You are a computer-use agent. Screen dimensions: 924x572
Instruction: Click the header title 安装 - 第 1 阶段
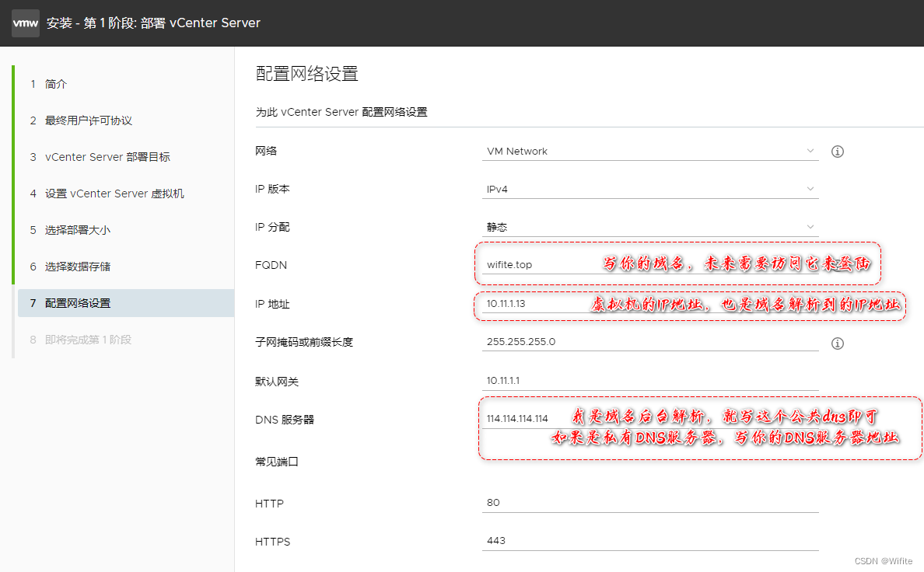[153, 23]
